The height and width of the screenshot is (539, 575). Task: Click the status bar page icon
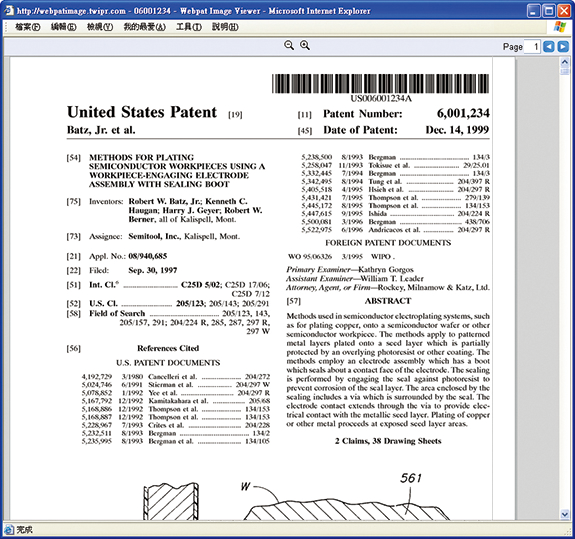(8, 529)
